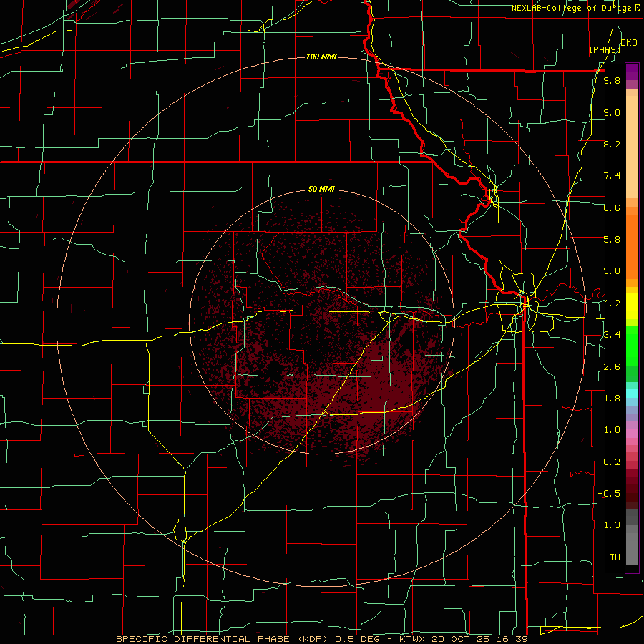Pick the bright yellow segment of the color bar
Viewport: 644px width, 644px height.
pos(632,306)
